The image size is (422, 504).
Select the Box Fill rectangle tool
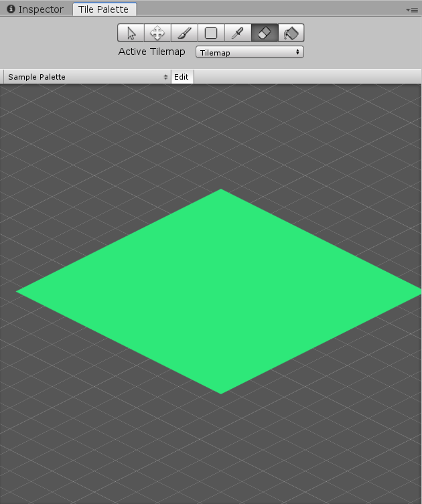[x=211, y=33]
